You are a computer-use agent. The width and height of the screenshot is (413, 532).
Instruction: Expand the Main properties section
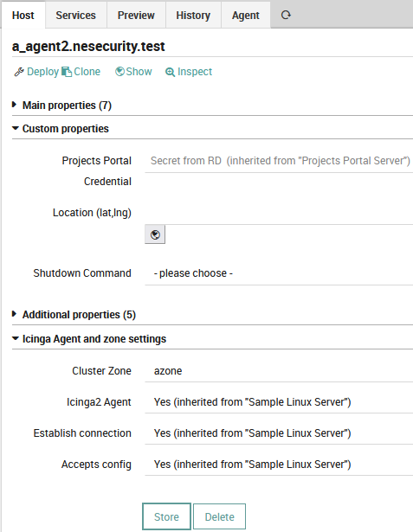61,106
